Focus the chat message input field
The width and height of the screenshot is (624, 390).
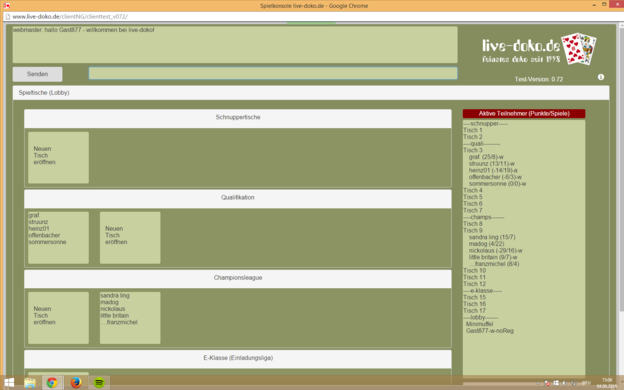(273, 73)
